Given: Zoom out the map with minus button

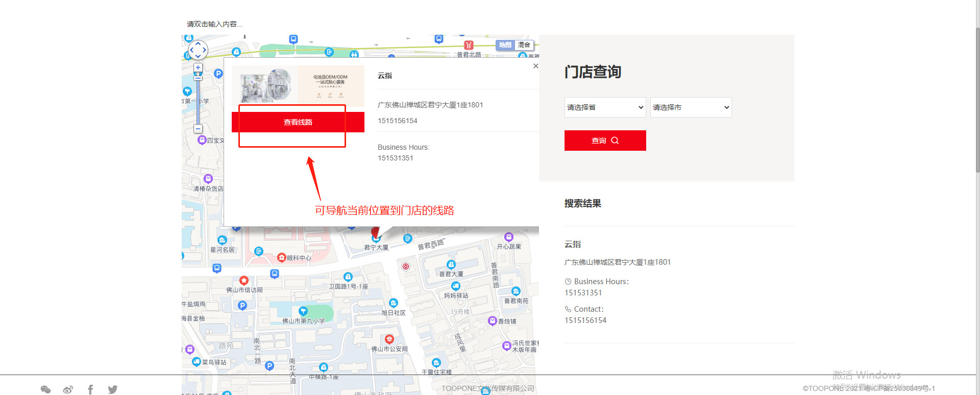Looking at the screenshot, I should point(198,129).
